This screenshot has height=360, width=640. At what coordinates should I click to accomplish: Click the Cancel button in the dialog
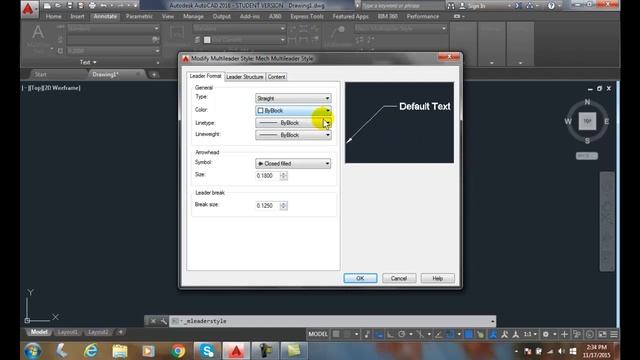pyautogui.click(x=399, y=278)
